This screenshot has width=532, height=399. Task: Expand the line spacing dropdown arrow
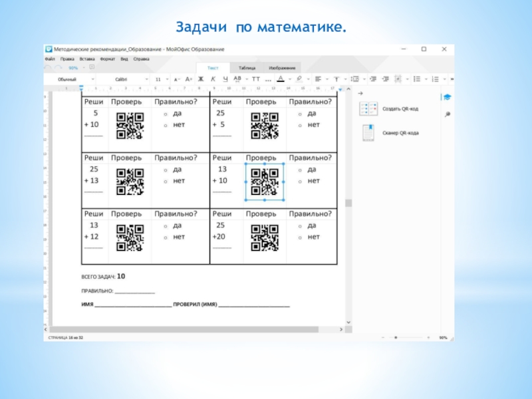coord(364,79)
